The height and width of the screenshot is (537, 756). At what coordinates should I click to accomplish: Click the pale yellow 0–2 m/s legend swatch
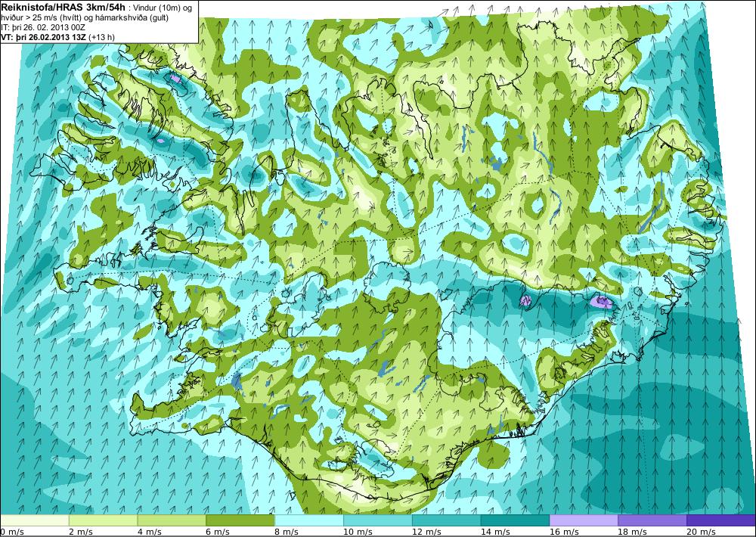(x=34, y=520)
